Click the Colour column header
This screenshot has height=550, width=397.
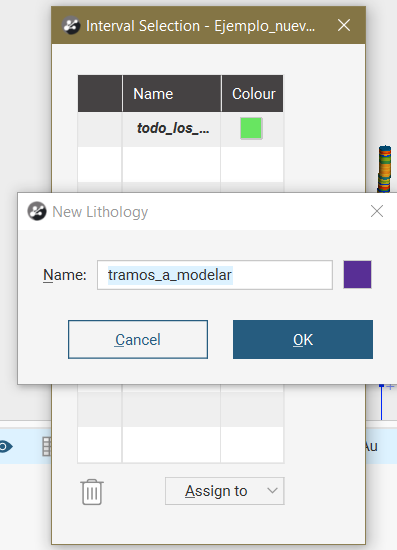pyautogui.click(x=252, y=94)
